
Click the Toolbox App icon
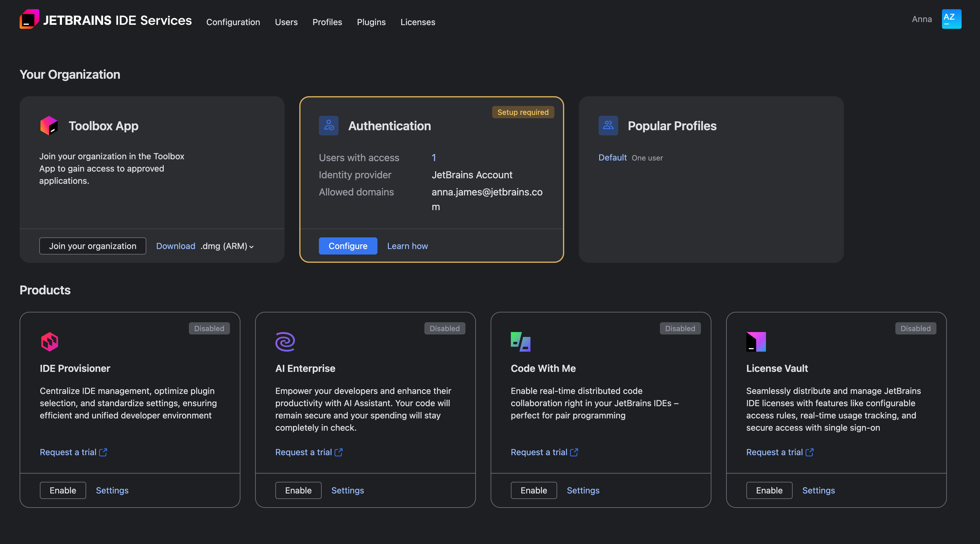49,126
